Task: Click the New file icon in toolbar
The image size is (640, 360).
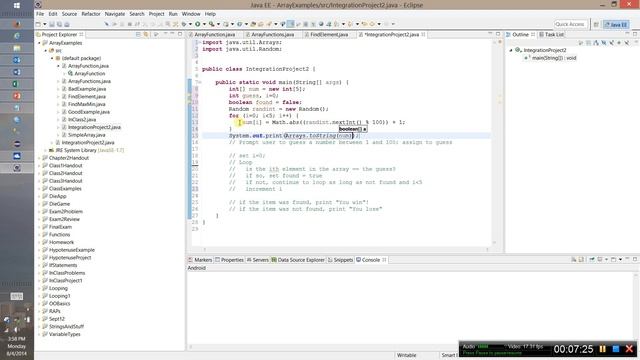Action: pyautogui.click(x=38, y=24)
